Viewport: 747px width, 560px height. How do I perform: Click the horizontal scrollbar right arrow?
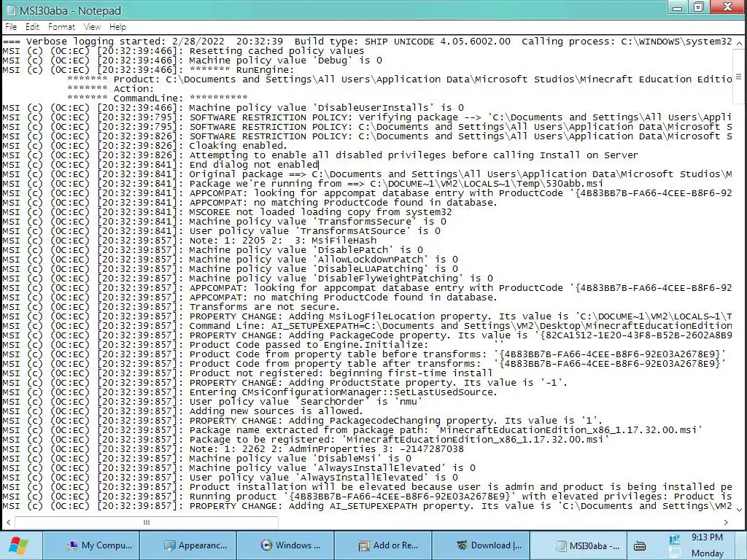pyautogui.click(x=726, y=522)
